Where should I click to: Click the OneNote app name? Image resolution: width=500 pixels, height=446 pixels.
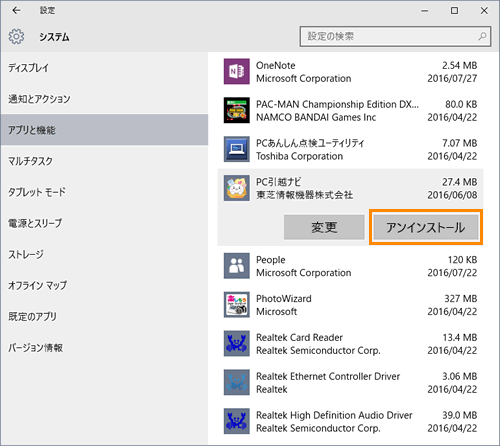[275, 65]
